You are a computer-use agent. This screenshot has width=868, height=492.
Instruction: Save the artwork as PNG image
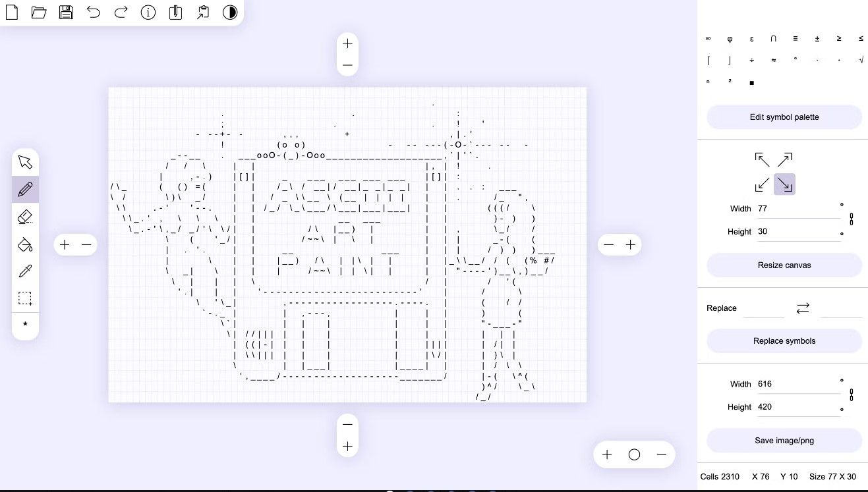pyautogui.click(x=784, y=440)
